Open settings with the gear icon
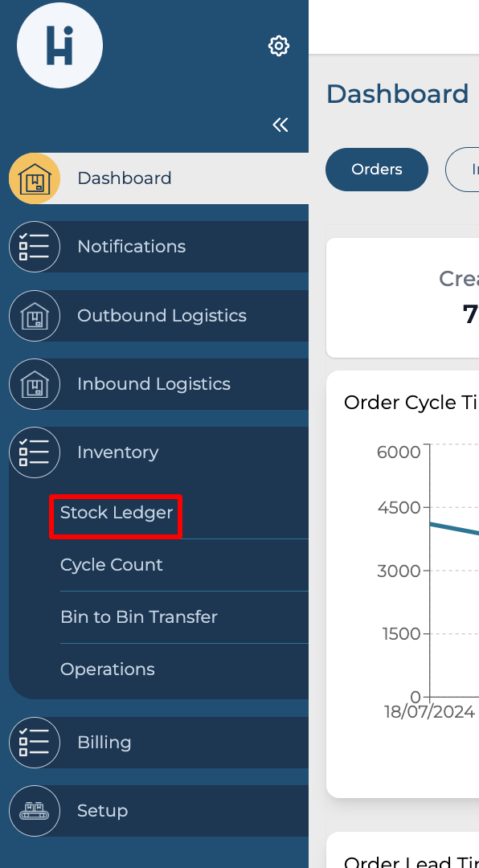Screen dimensions: 479x868 (278, 46)
